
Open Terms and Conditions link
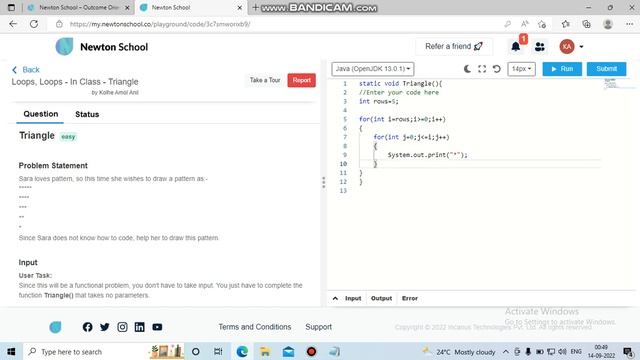(x=255, y=327)
